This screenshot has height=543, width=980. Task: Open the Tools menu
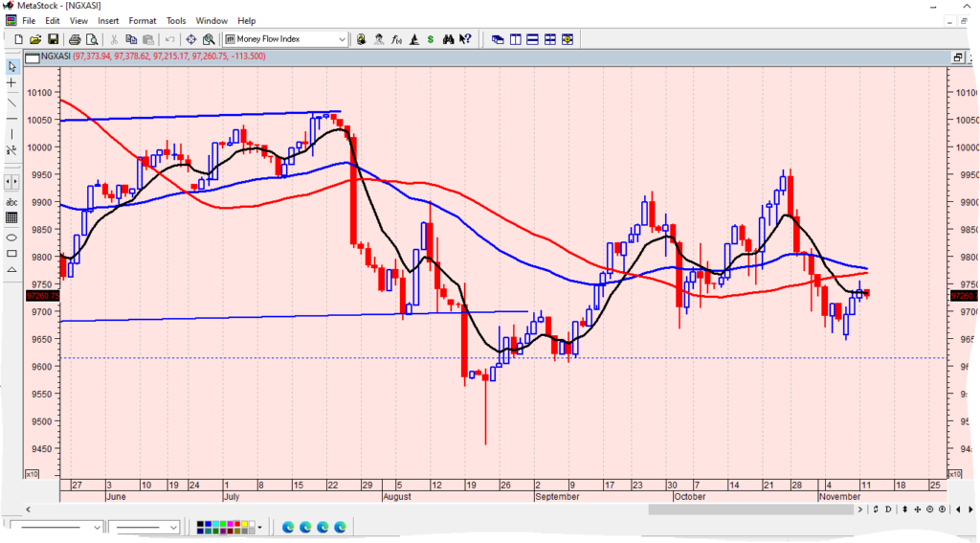point(176,20)
